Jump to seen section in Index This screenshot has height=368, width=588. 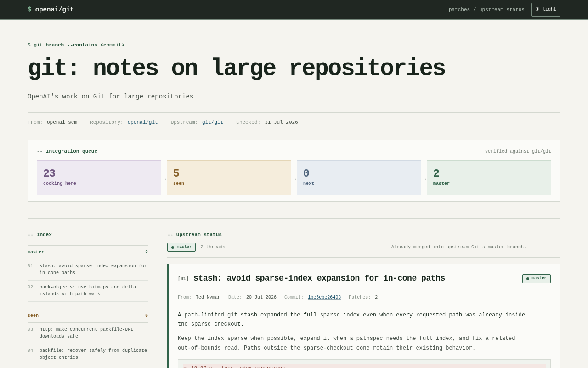tap(88, 316)
